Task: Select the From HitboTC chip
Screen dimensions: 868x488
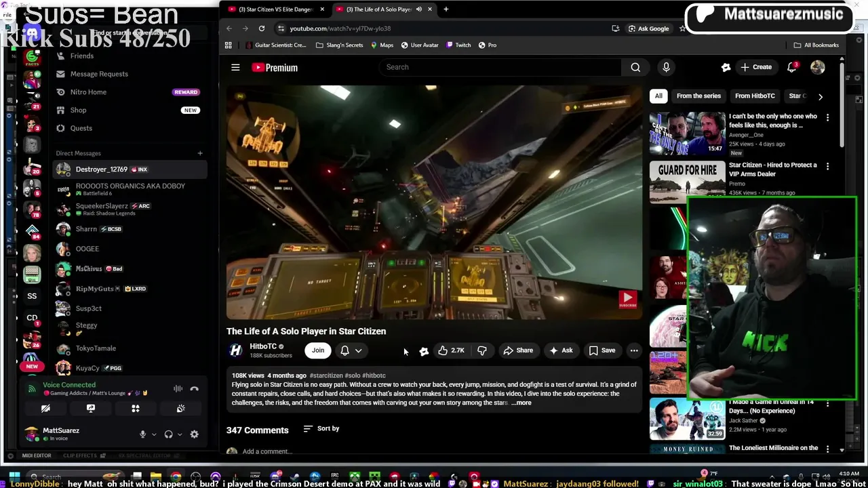Action: pyautogui.click(x=755, y=96)
